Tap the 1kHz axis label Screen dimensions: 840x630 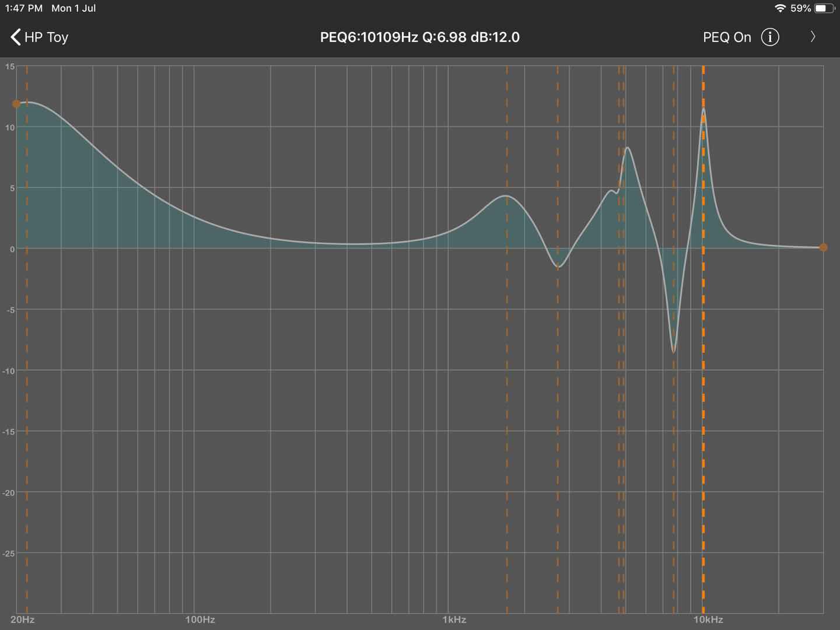click(454, 619)
